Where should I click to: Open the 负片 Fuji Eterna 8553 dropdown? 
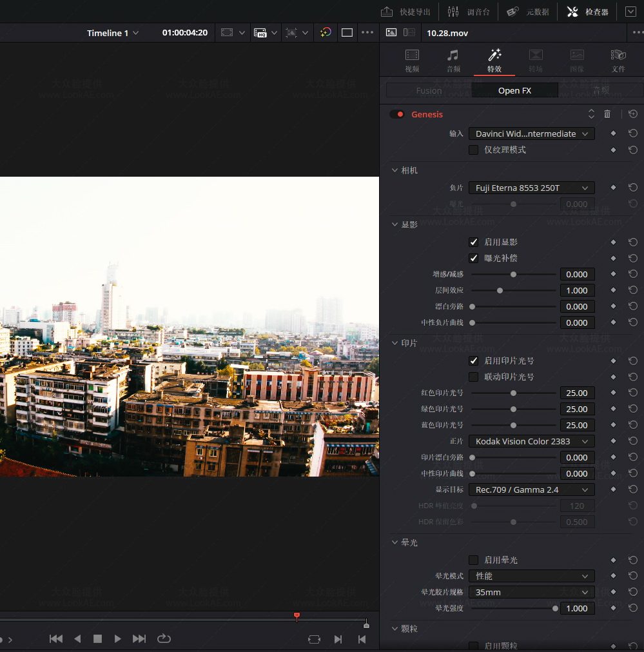tap(531, 188)
